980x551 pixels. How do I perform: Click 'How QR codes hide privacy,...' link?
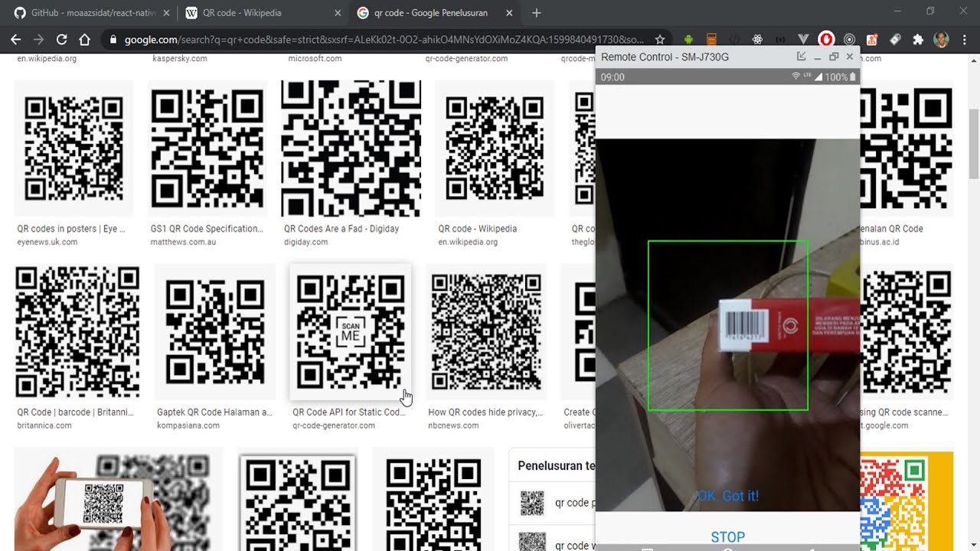[485, 412]
